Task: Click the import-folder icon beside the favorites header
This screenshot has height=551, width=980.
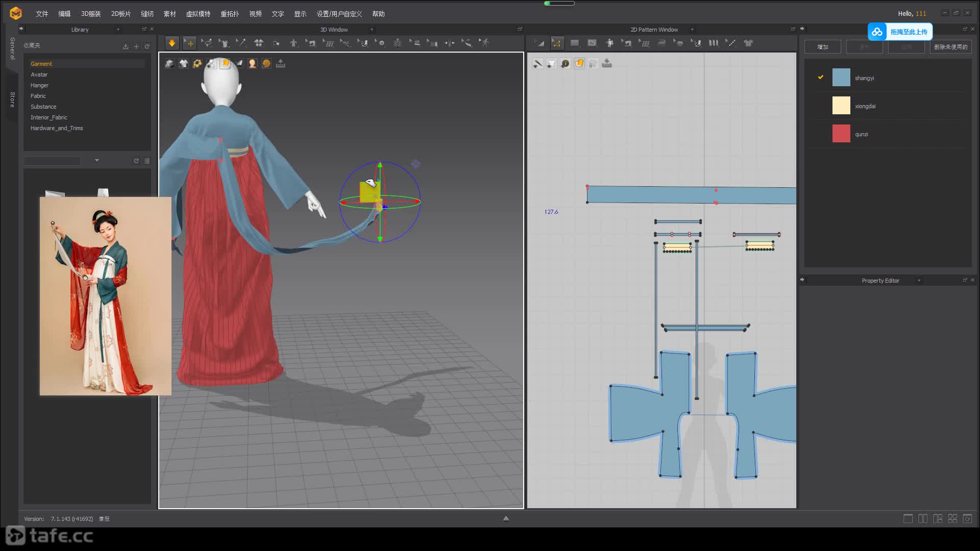Action: [126, 46]
